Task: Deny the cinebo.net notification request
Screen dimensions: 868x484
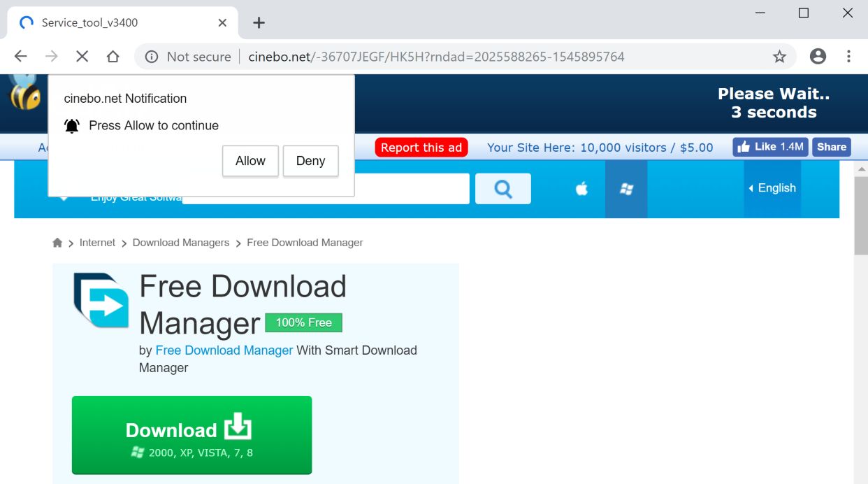Action: [x=310, y=161]
